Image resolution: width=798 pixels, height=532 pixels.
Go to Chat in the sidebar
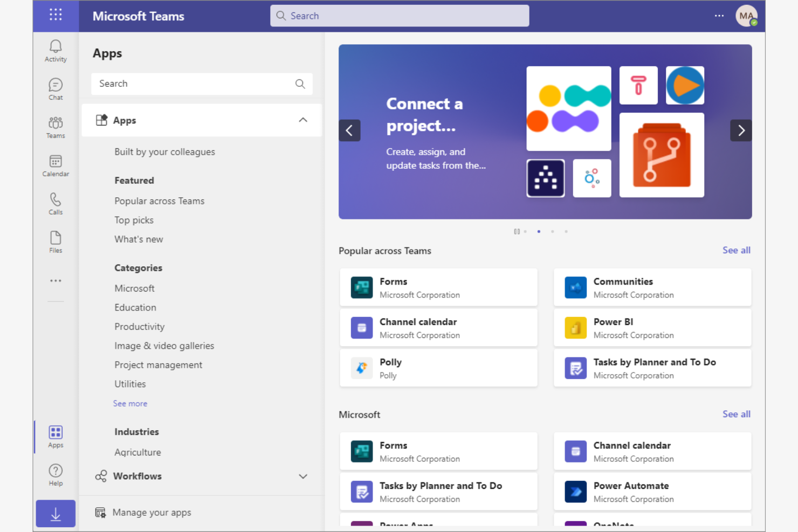click(56, 89)
